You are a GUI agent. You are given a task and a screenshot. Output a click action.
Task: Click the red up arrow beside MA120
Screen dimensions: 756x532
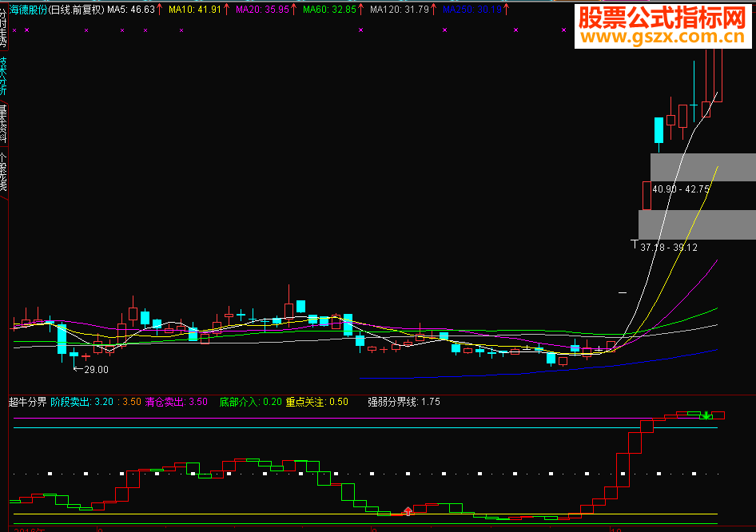click(x=433, y=9)
